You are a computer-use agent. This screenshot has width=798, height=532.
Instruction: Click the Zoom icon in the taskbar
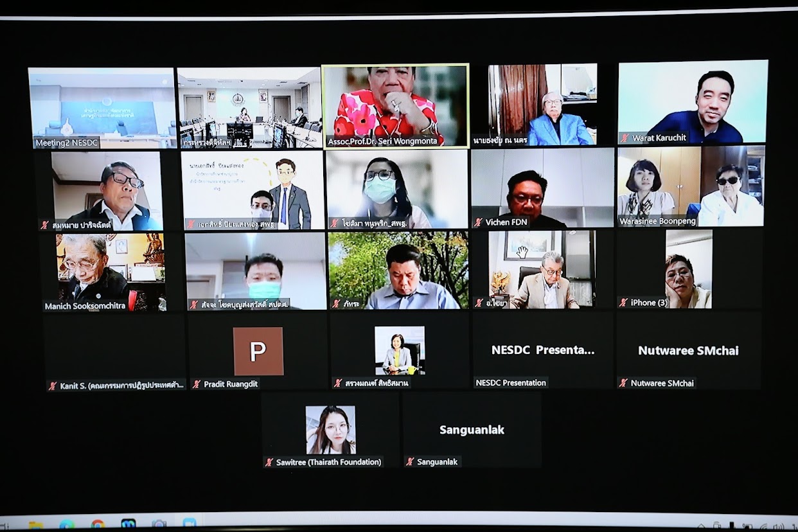pos(189,524)
